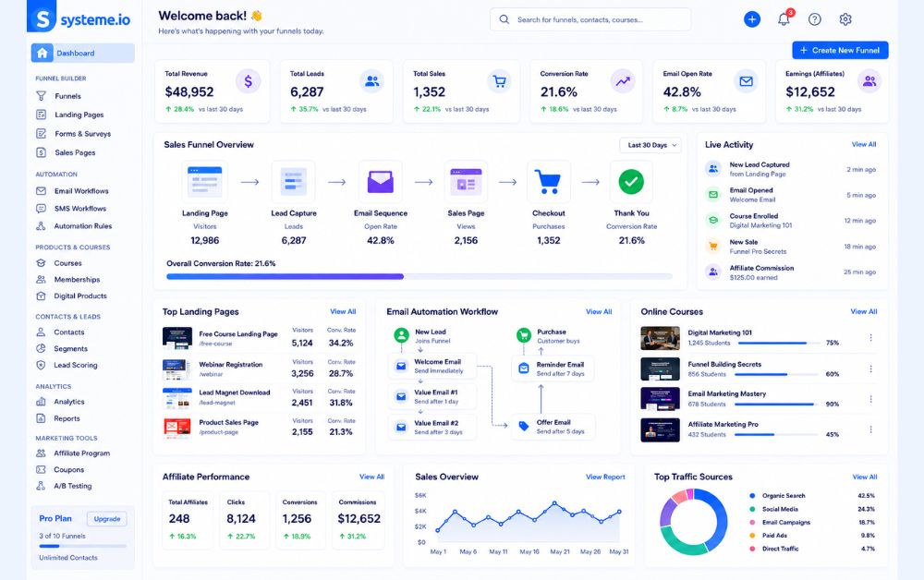Click the Total Sales cart icon
The height and width of the screenshot is (580, 924).
[x=499, y=81]
